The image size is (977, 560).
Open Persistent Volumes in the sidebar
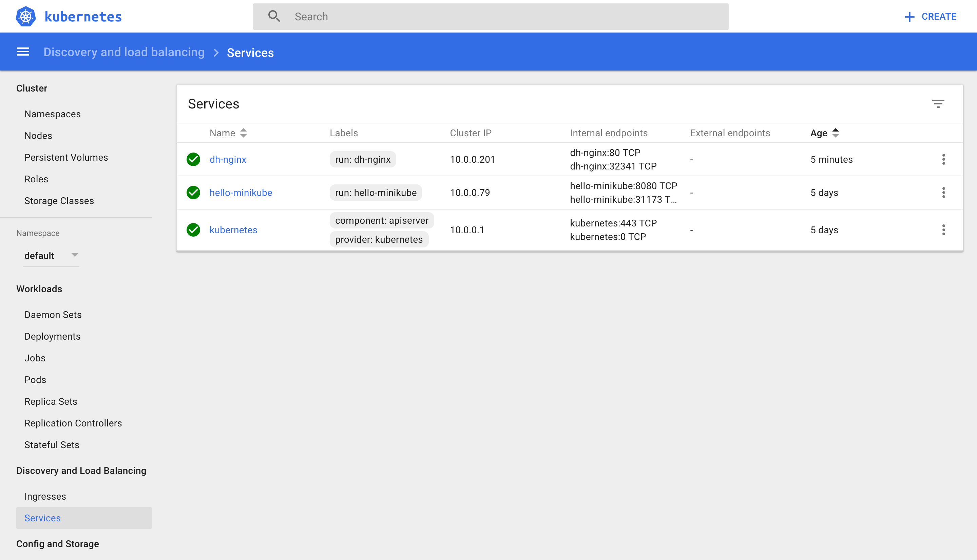click(66, 157)
